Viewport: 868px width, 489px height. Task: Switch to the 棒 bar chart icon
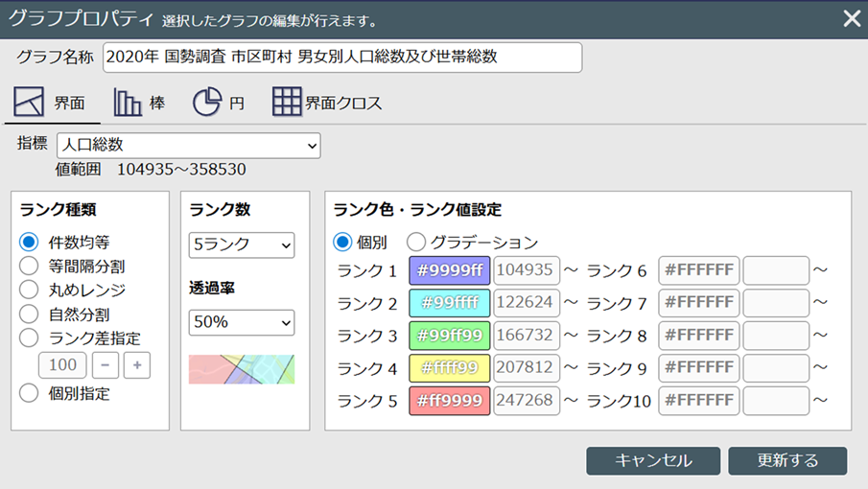pyautogui.click(x=128, y=103)
